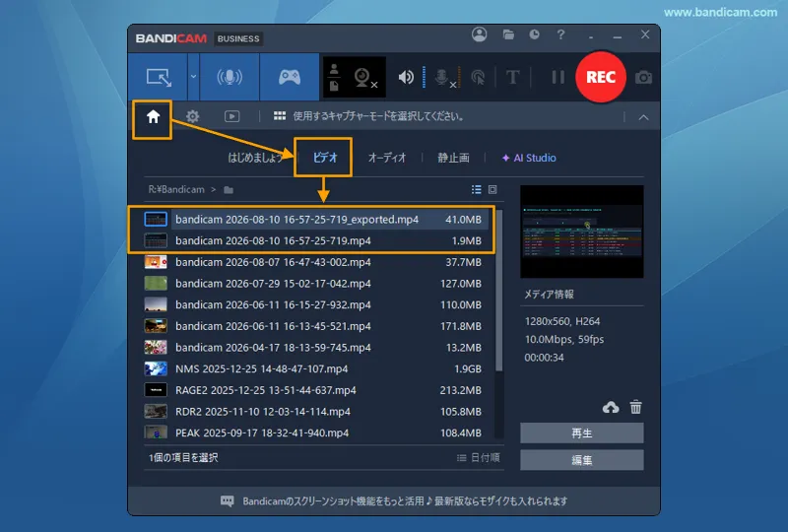Open the folder icon beside the path
Screen dimensions: 788x532
click(x=229, y=190)
